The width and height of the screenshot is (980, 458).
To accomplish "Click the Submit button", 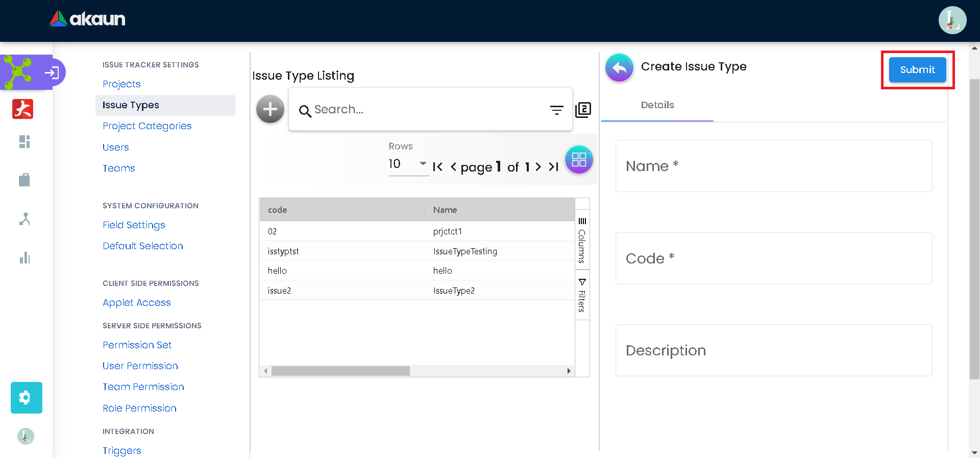I will [917, 70].
